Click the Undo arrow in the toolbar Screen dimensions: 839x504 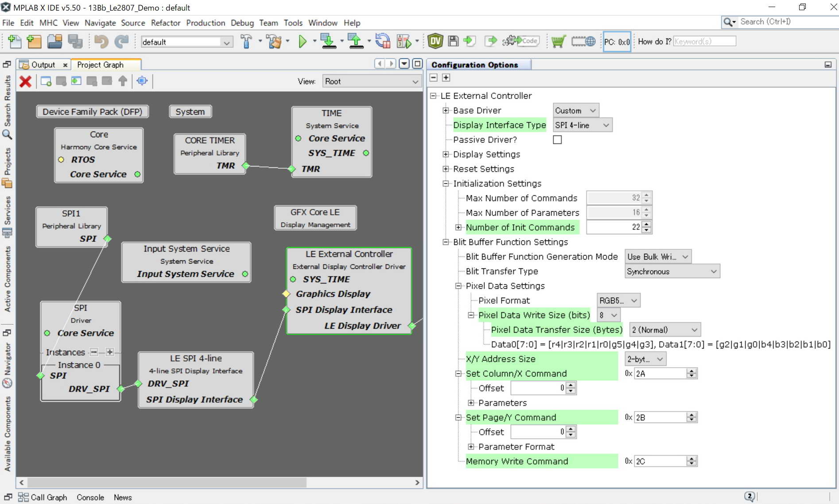click(101, 42)
